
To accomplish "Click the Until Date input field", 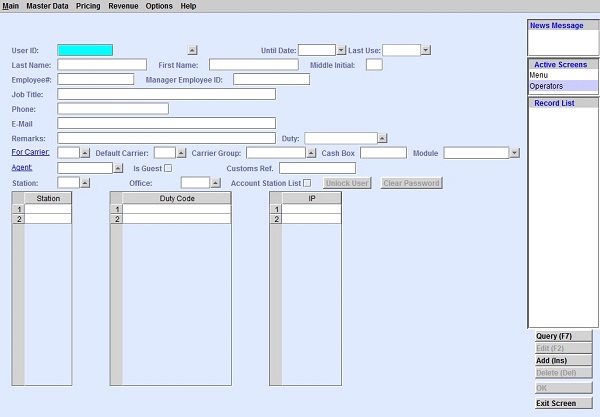I will point(317,50).
